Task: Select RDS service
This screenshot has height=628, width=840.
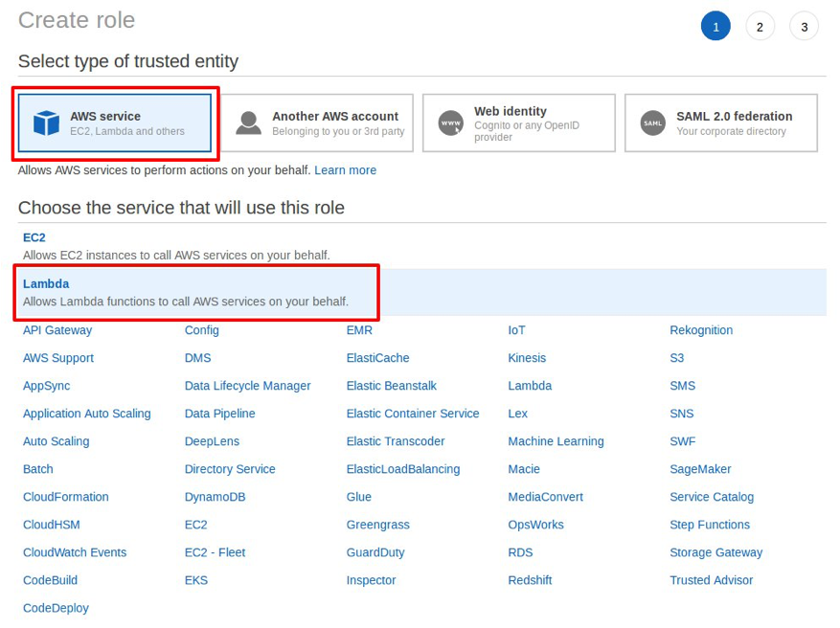Action: click(x=520, y=552)
